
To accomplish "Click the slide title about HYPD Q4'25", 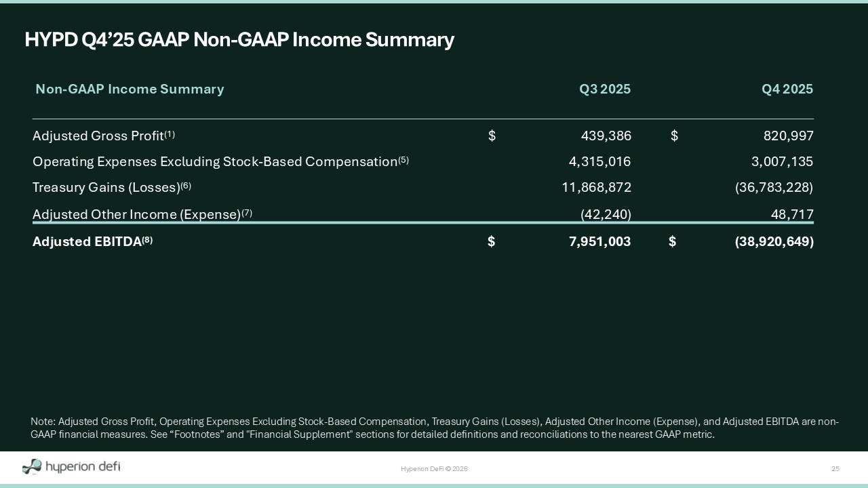I will (239, 40).
